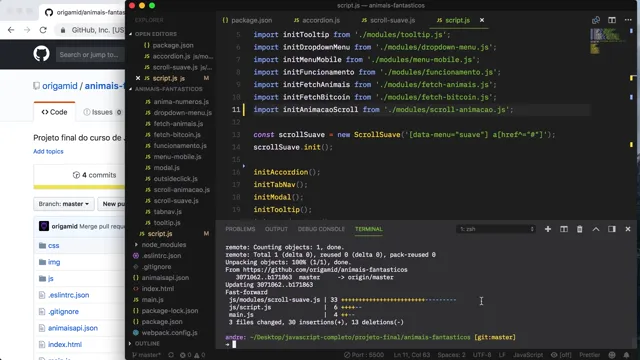Screen dimensions: 640x360
Task: Switch to the accordion.js editor tab
Action: (317, 20)
